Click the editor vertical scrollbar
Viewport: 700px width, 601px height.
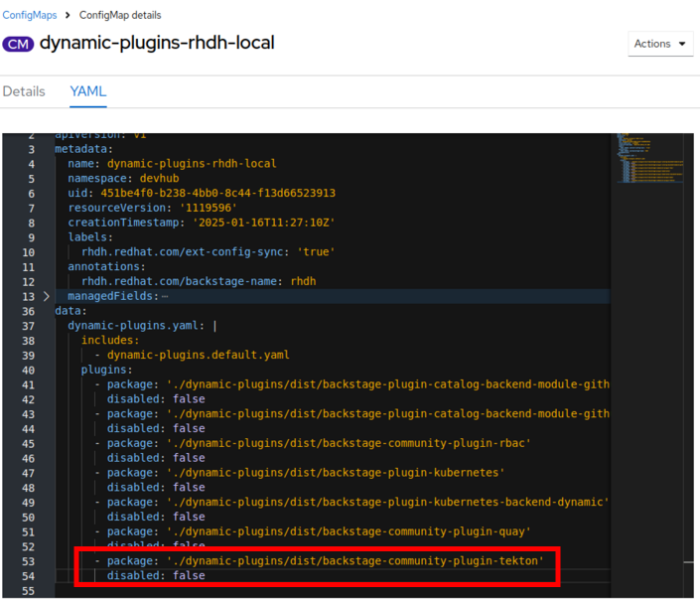(x=689, y=366)
